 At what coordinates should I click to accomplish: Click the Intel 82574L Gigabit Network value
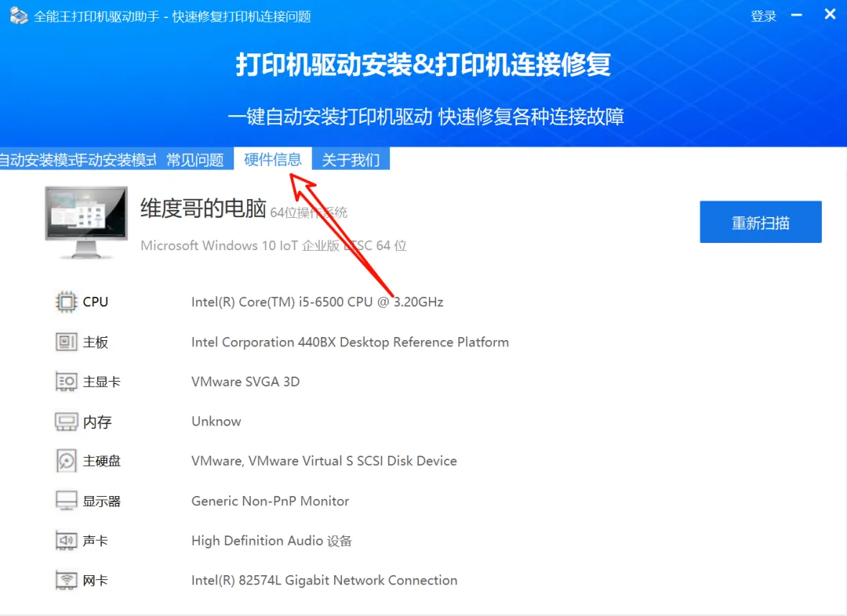pyautogui.click(x=324, y=581)
